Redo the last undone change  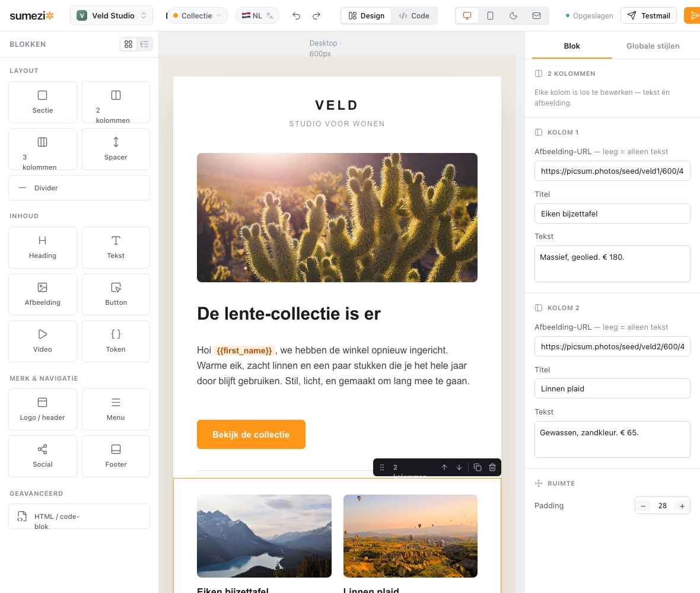click(317, 15)
